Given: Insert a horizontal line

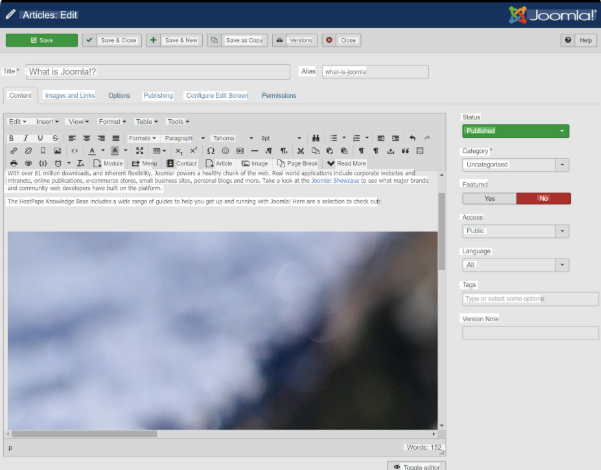Looking at the screenshot, I should [255, 151].
